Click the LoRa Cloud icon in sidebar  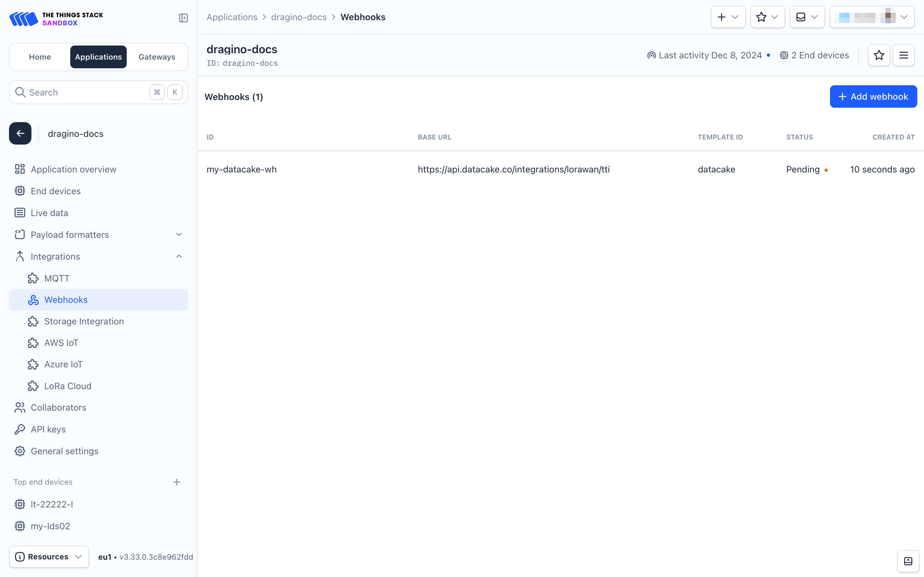click(x=33, y=386)
